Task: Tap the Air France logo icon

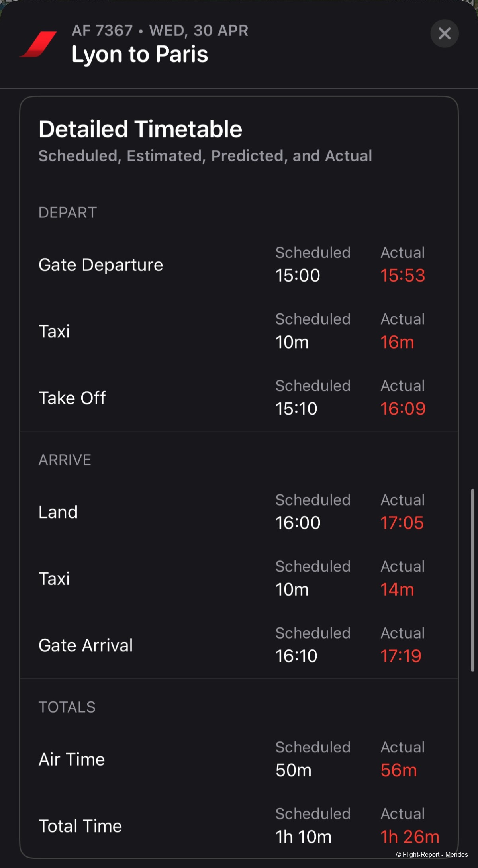Action: [38, 44]
